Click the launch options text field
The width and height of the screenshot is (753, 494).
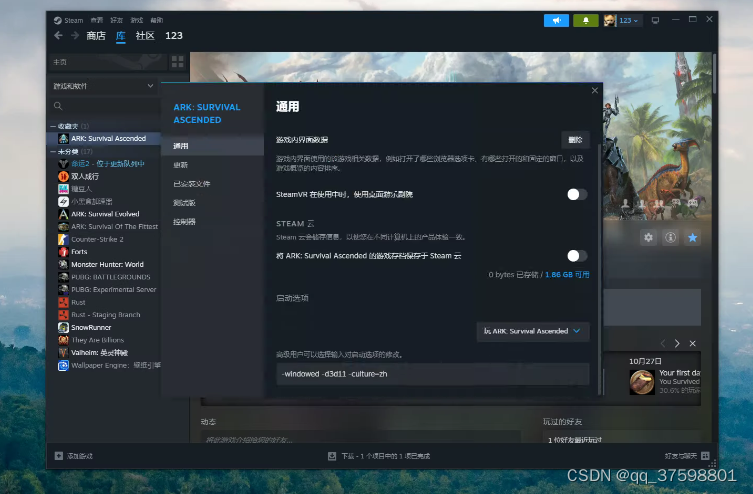click(433, 374)
